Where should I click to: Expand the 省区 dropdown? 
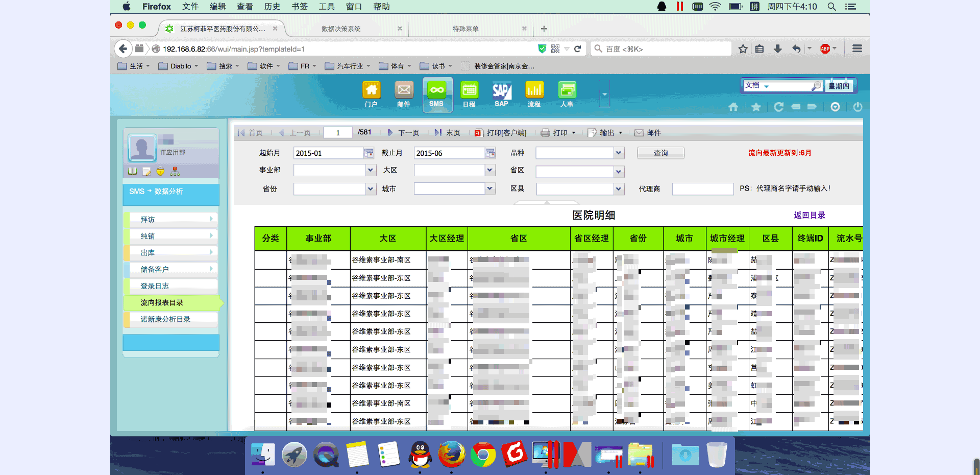pyautogui.click(x=619, y=172)
